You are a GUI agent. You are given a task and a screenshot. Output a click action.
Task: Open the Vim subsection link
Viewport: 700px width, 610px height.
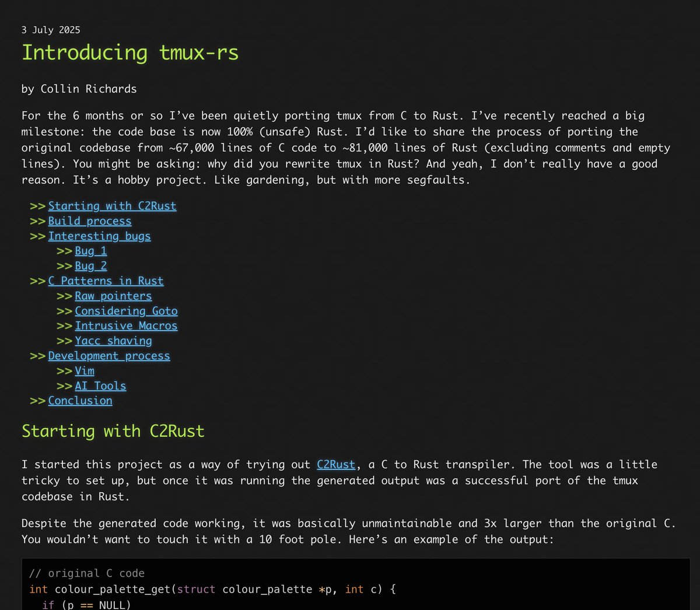[x=85, y=371]
